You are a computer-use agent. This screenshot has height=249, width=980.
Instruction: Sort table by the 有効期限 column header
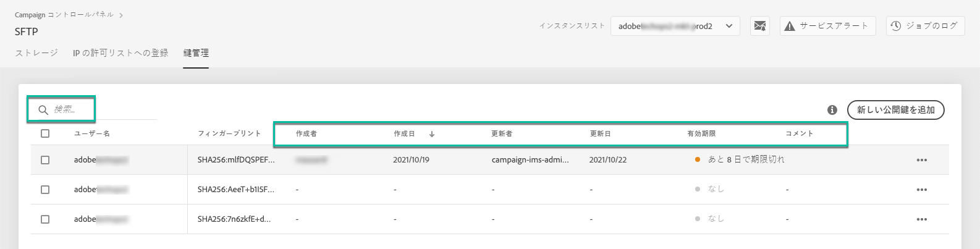(x=701, y=133)
